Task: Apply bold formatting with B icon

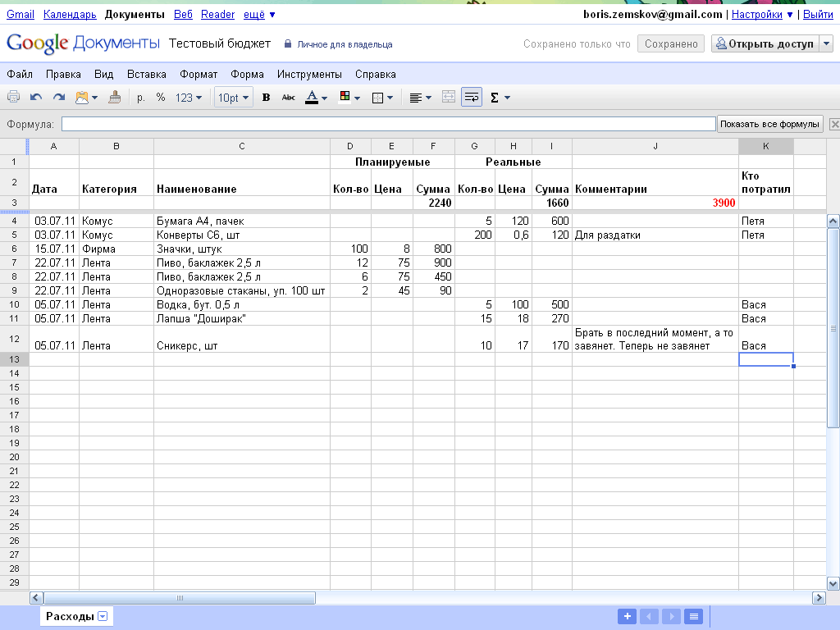Action: coord(266,98)
